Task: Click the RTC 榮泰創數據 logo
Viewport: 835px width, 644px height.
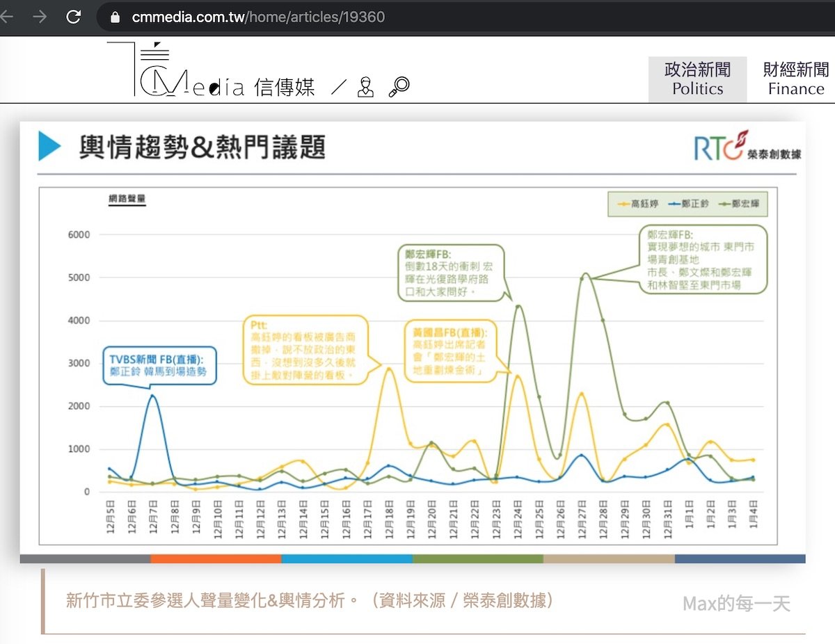Action: click(747, 146)
